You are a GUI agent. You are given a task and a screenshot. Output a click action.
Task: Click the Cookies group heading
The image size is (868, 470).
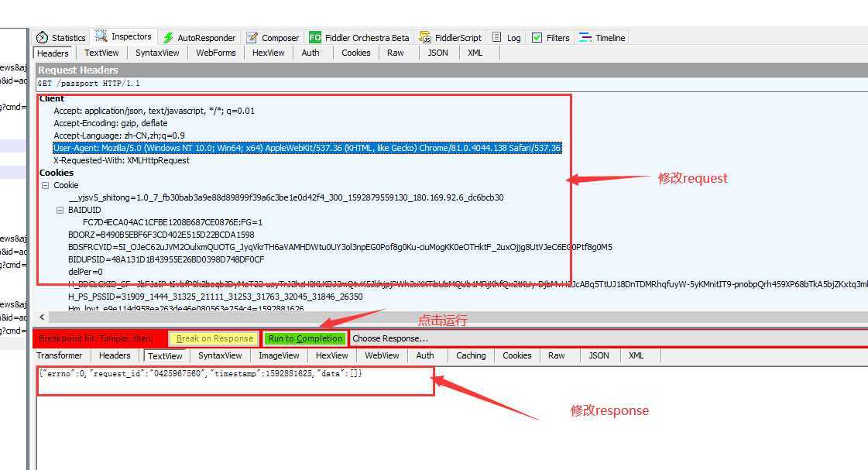[x=57, y=173]
